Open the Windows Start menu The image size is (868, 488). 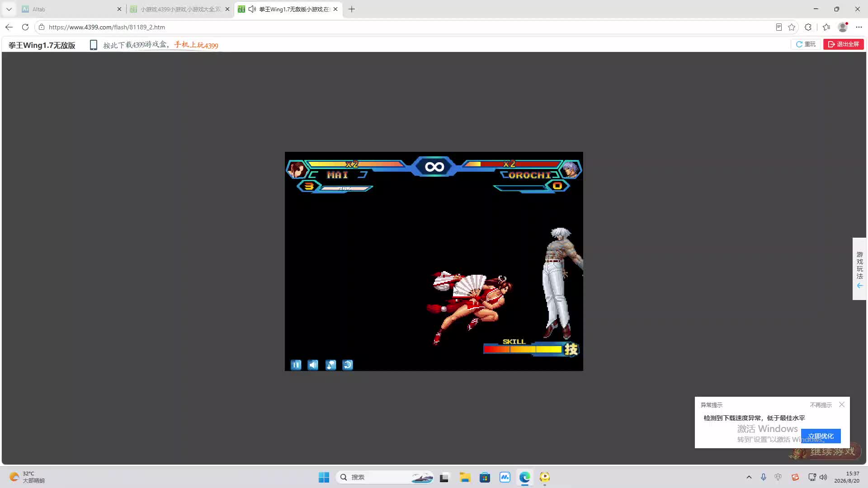(x=324, y=477)
